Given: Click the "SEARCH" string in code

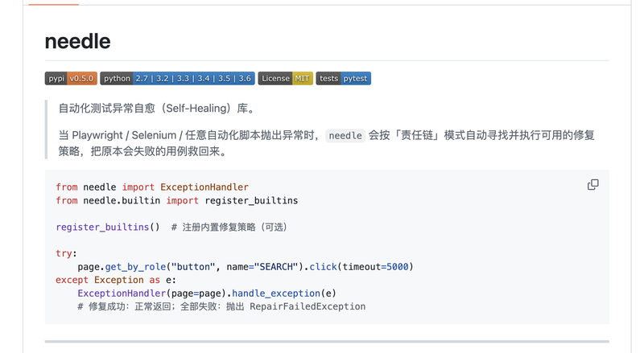Looking at the screenshot, I should 276,267.
